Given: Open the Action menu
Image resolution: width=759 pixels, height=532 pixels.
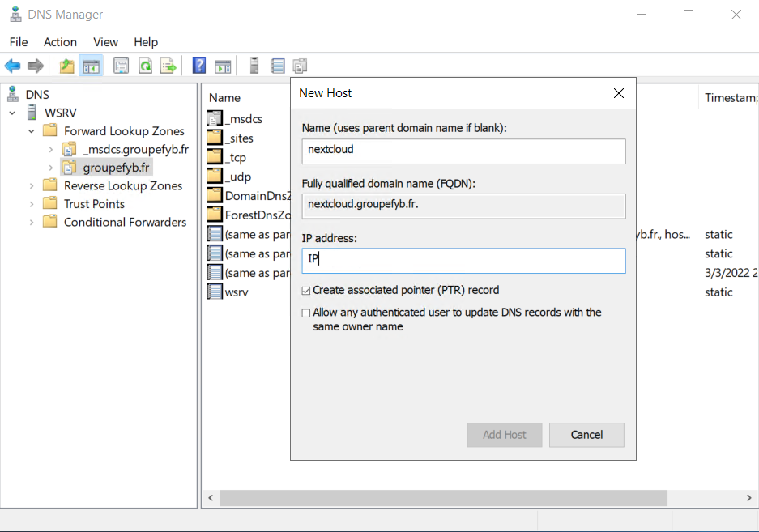Looking at the screenshot, I should tap(60, 41).
